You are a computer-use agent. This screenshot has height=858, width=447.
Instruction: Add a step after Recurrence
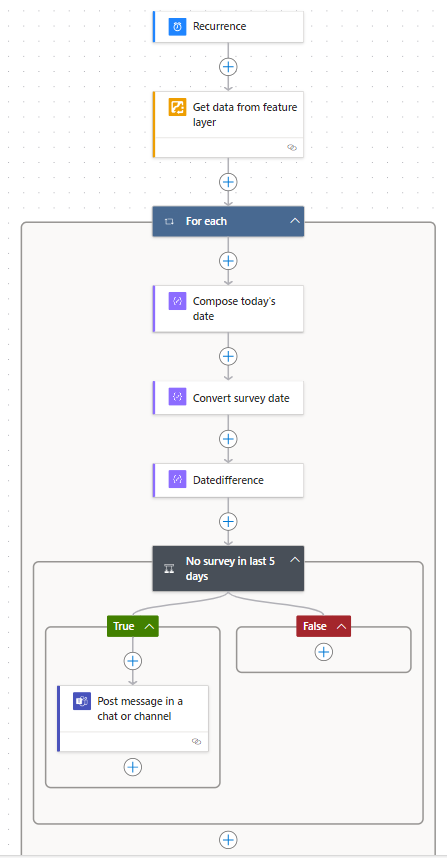(x=228, y=67)
